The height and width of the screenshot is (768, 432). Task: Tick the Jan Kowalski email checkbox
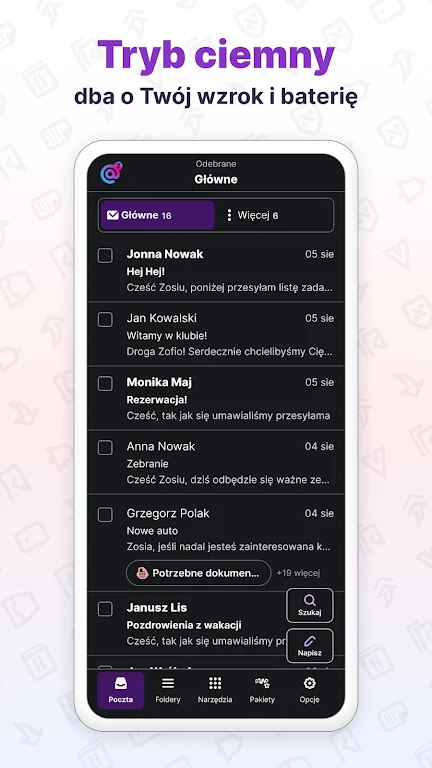coord(105,320)
